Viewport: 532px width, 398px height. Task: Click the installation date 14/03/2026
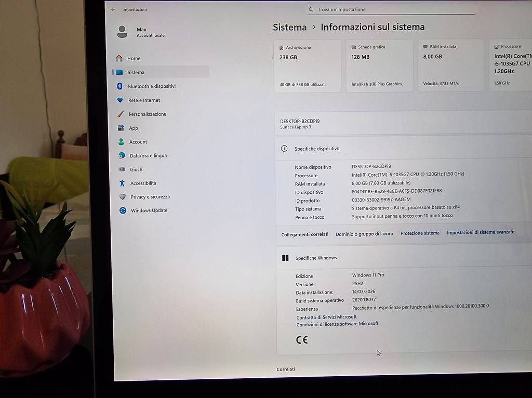coord(364,291)
